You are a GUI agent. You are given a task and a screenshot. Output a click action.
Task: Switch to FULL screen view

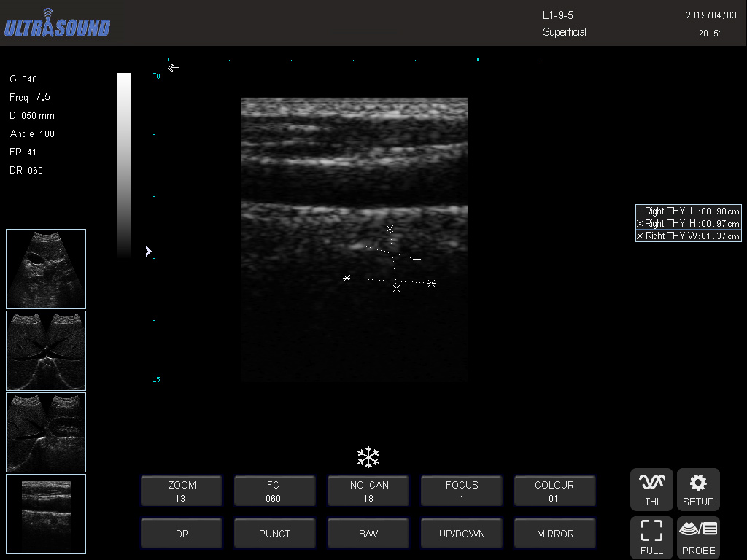click(651, 537)
